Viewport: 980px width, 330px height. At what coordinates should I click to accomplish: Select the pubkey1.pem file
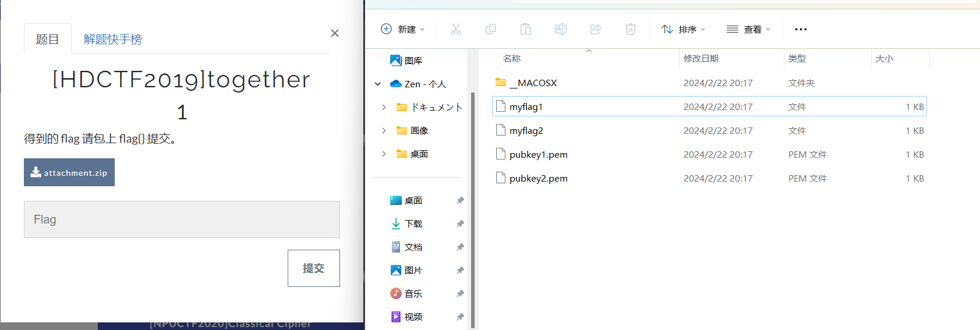(709, 154)
